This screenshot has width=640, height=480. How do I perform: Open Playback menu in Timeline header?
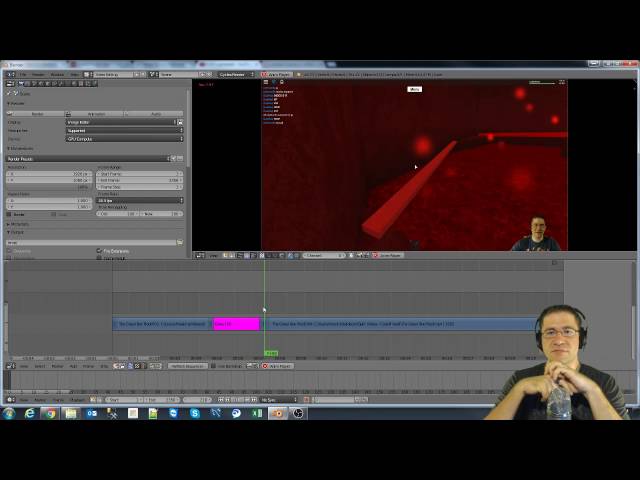coord(77,400)
